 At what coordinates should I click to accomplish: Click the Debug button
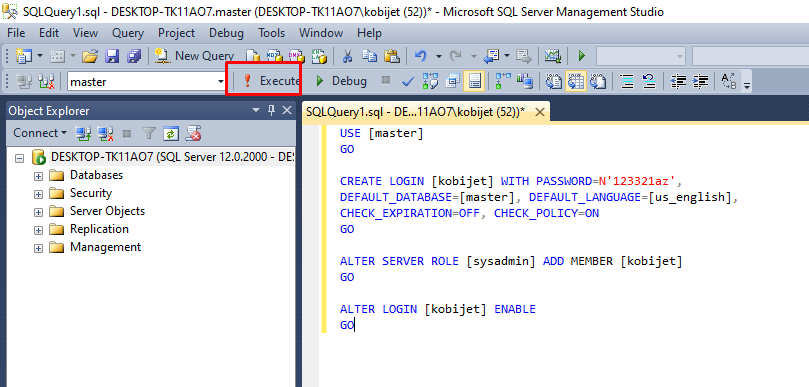pos(341,81)
